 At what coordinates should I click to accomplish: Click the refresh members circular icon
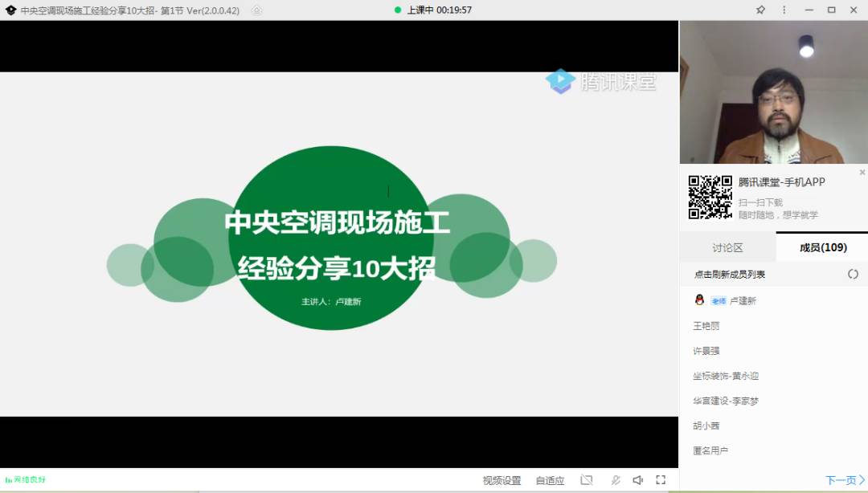(853, 274)
